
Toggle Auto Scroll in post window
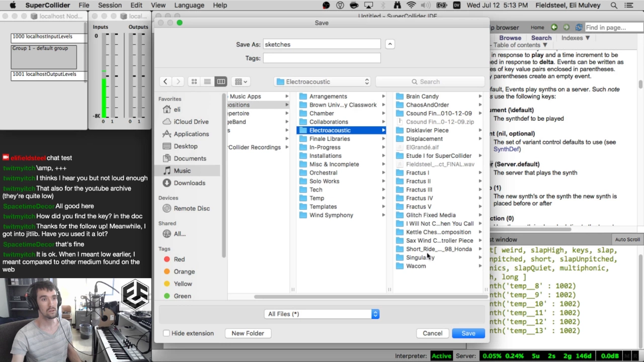627,240
